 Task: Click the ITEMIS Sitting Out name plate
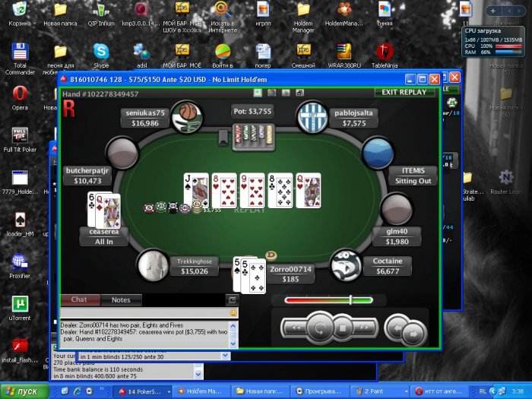[413, 176]
